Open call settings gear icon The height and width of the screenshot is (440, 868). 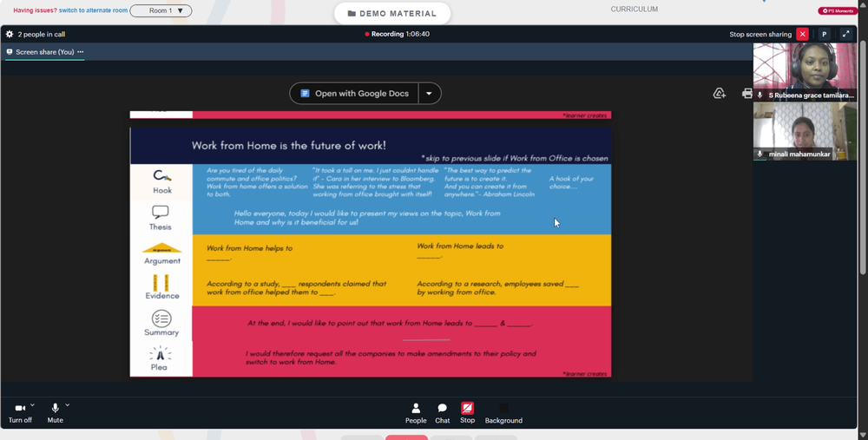10,35
